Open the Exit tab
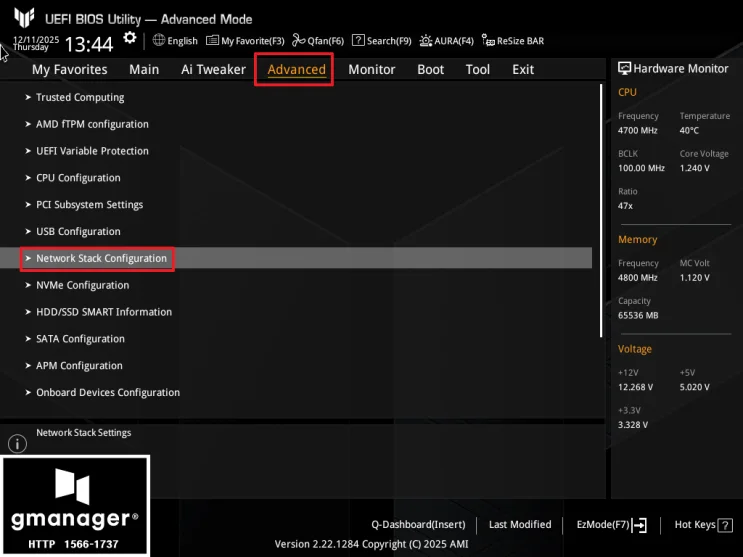The image size is (743, 557). [523, 69]
